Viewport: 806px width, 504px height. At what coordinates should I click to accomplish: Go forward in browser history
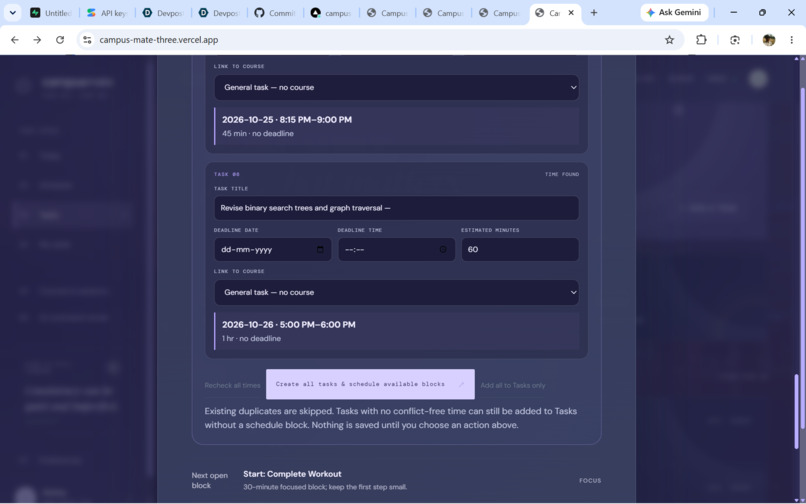[x=37, y=40]
